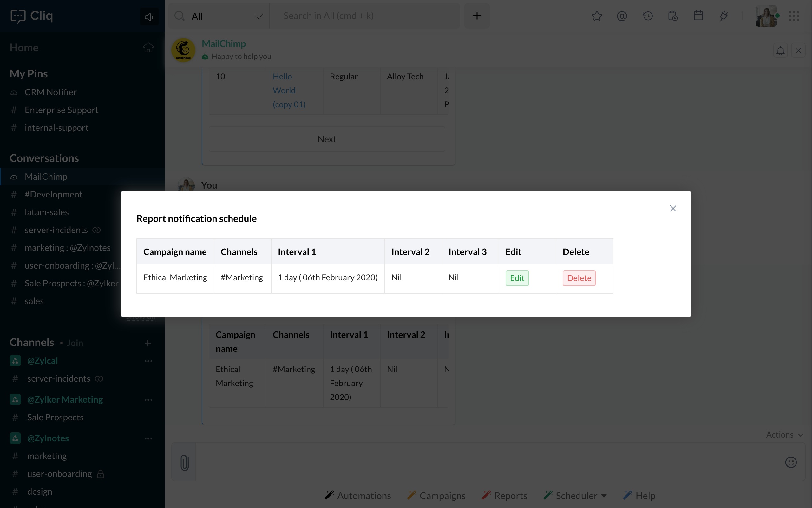Click the Home label in sidebar

tap(24, 48)
